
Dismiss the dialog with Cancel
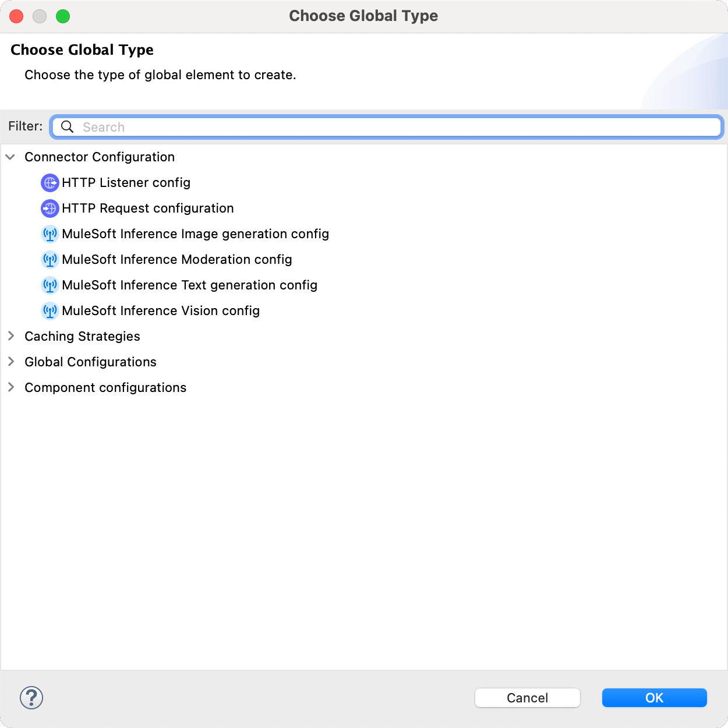(x=528, y=698)
